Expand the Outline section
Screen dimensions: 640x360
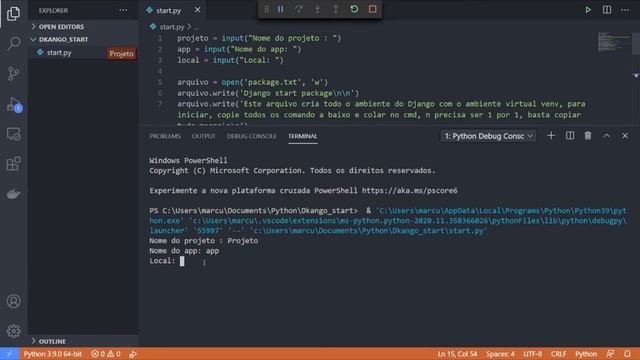click(83, 341)
